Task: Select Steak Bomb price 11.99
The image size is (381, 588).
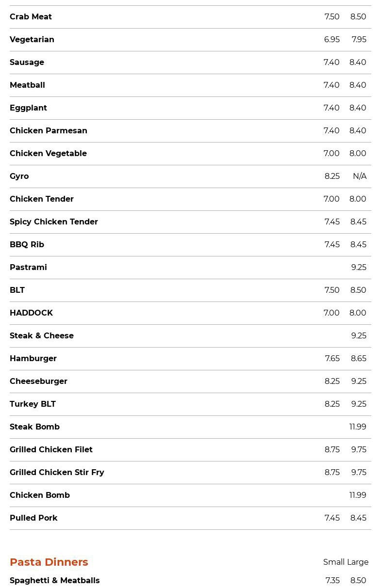Action: [358, 427]
